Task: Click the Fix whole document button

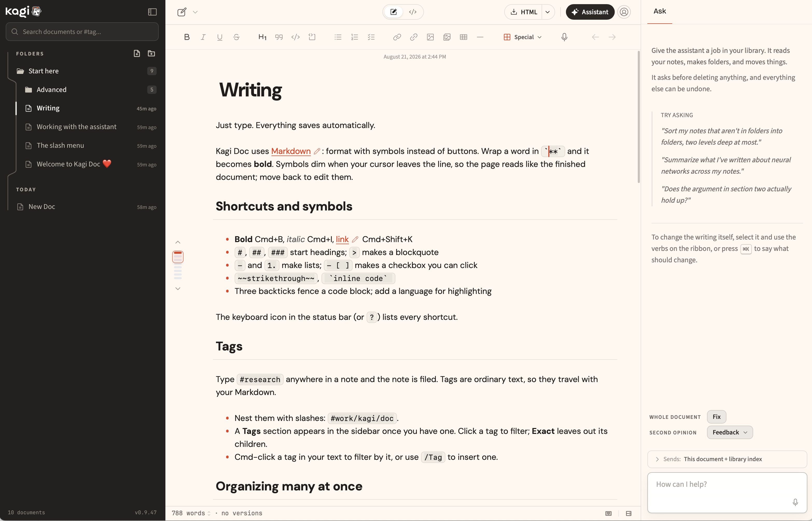Action: coord(717,417)
